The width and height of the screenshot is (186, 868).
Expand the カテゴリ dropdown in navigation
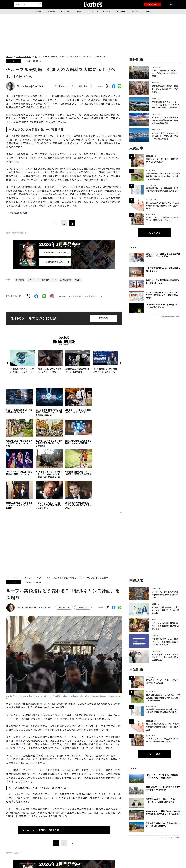coord(65,11)
